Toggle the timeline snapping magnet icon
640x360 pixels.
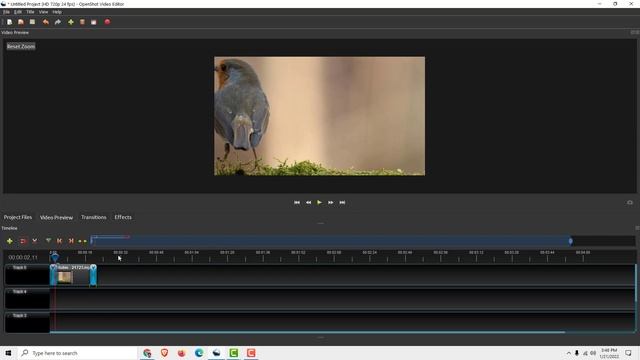23,241
